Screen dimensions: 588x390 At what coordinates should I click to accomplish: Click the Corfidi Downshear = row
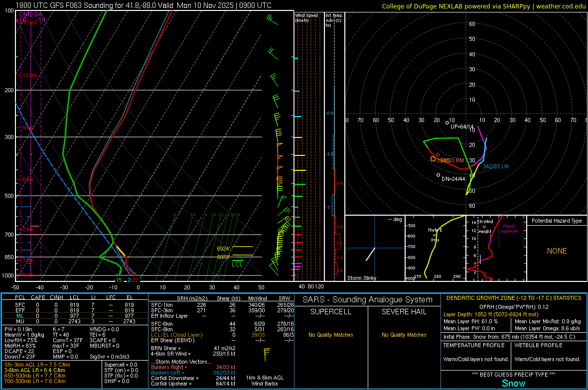coord(193,378)
